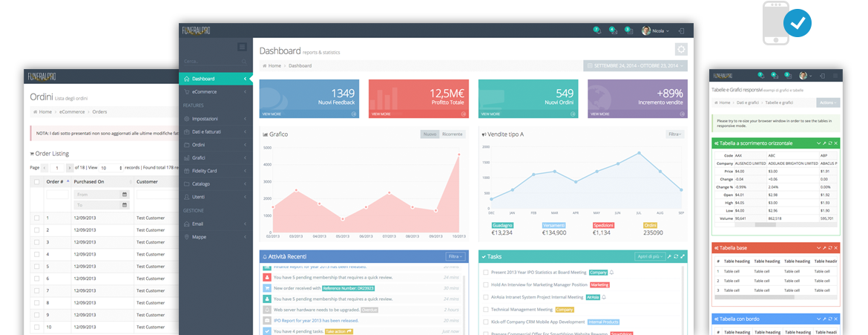Click the logout icon in Dashboard header
Image resolution: width=868 pixels, height=335 pixels.
point(682,31)
